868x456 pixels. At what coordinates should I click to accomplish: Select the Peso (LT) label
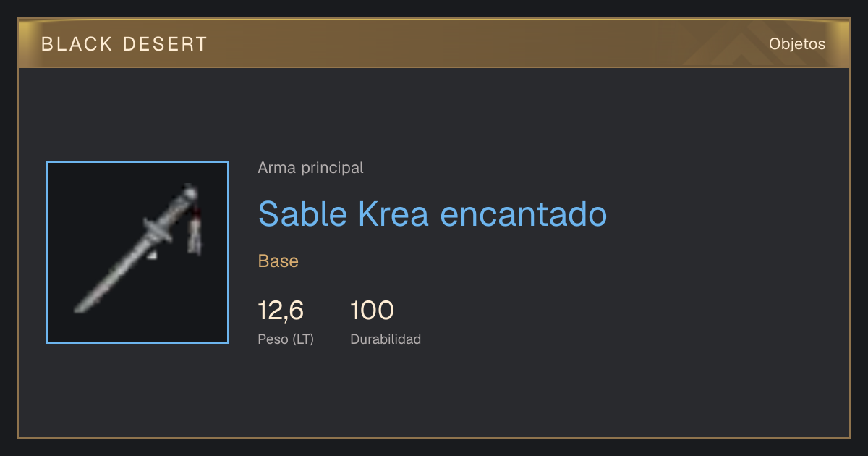(286, 339)
